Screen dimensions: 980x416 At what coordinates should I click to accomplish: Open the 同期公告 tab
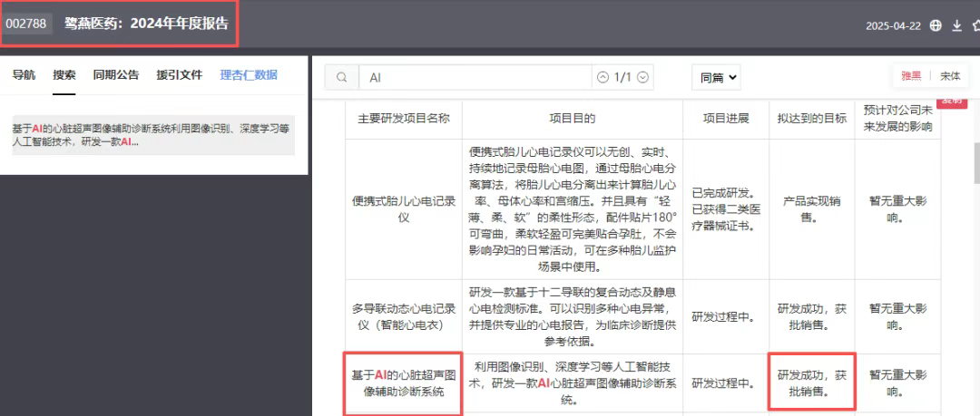(116, 75)
